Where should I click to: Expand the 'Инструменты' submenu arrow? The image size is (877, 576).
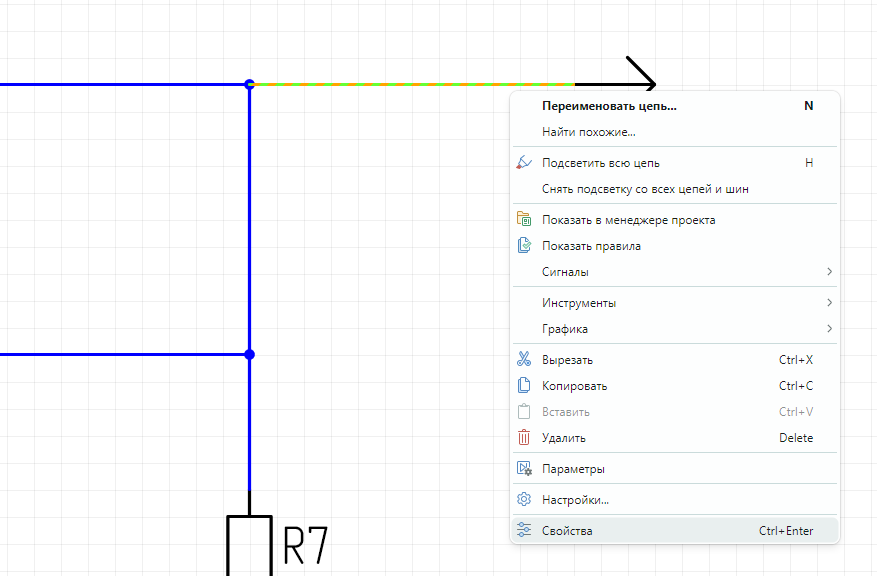pyautogui.click(x=829, y=303)
